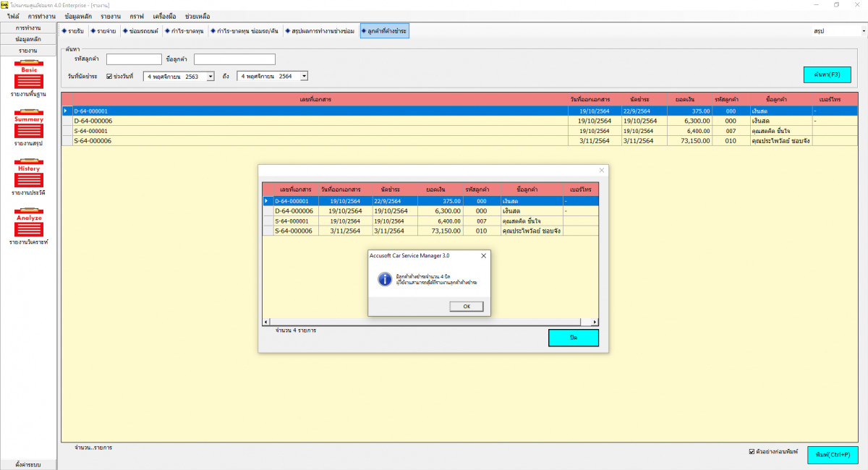This screenshot has height=470, width=868.
Task: Click the popup's horizontal scrollbar right arrow
Action: click(x=595, y=322)
